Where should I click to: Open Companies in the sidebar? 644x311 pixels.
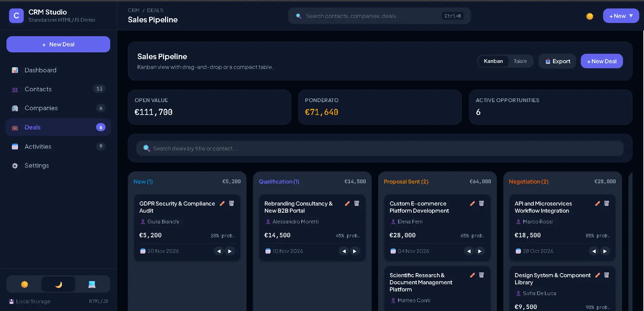(58, 108)
